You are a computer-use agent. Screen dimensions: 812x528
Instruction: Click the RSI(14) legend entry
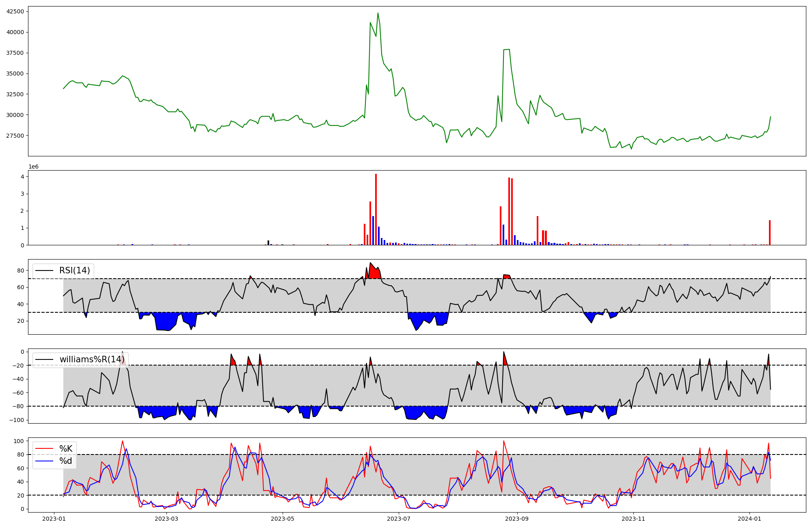[74, 270]
